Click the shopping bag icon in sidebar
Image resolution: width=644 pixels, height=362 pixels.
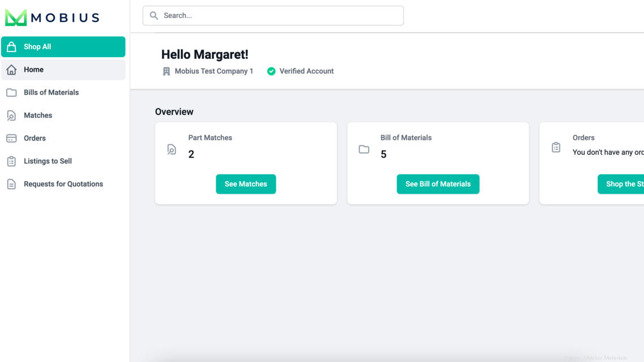pos(11,47)
